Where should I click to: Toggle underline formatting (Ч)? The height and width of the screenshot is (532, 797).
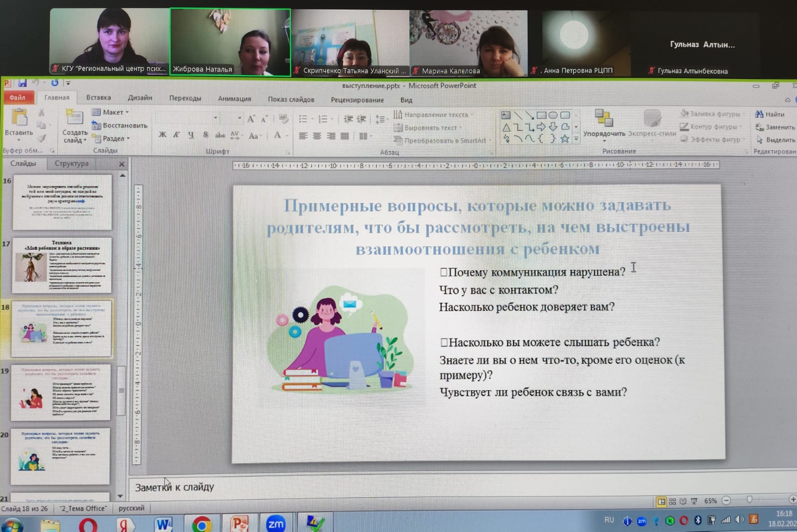[x=191, y=135]
